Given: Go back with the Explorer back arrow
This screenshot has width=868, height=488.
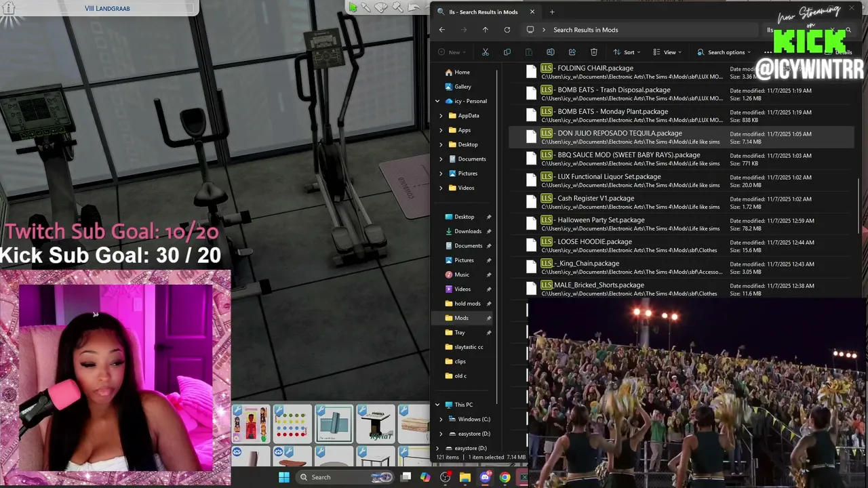Looking at the screenshot, I should pos(441,30).
